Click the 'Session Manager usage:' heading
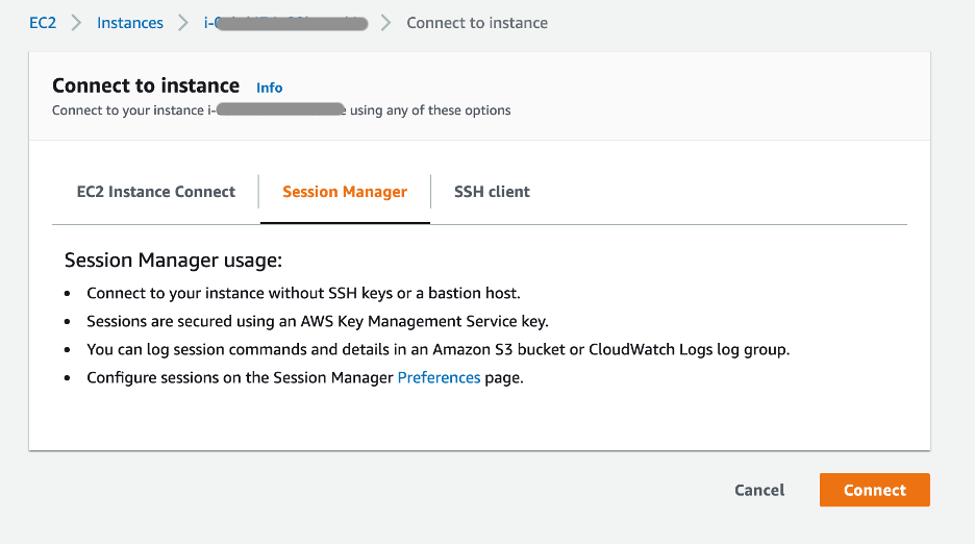This screenshot has width=977, height=545. click(x=173, y=260)
